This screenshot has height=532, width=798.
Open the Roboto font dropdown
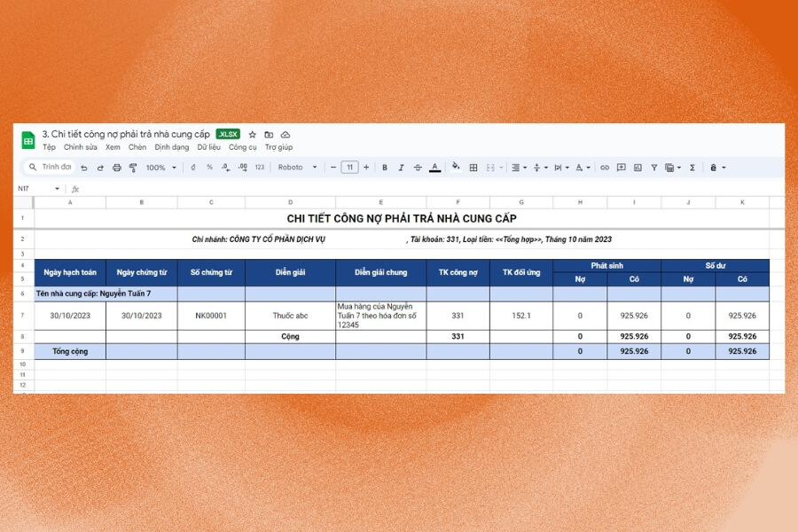click(x=297, y=168)
